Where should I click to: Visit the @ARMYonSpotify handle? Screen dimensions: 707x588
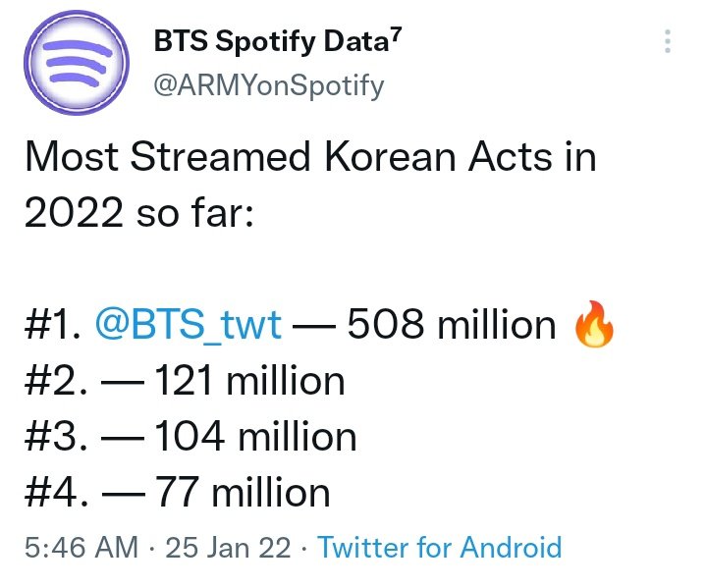click(x=269, y=85)
